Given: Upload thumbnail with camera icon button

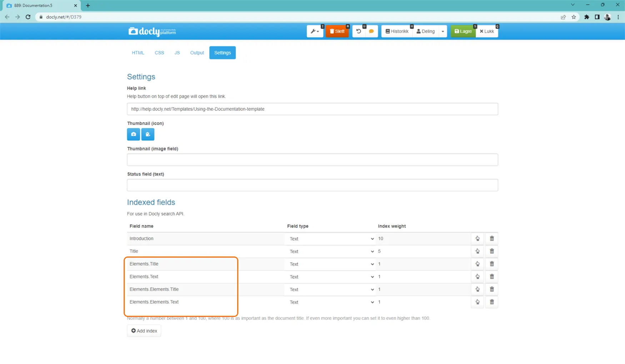Looking at the screenshot, I should pos(134,134).
